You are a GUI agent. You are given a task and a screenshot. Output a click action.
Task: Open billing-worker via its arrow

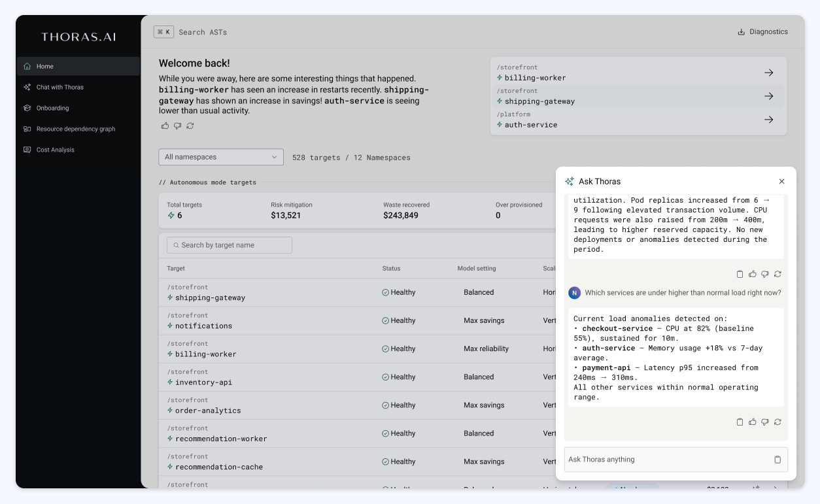click(x=768, y=73)
